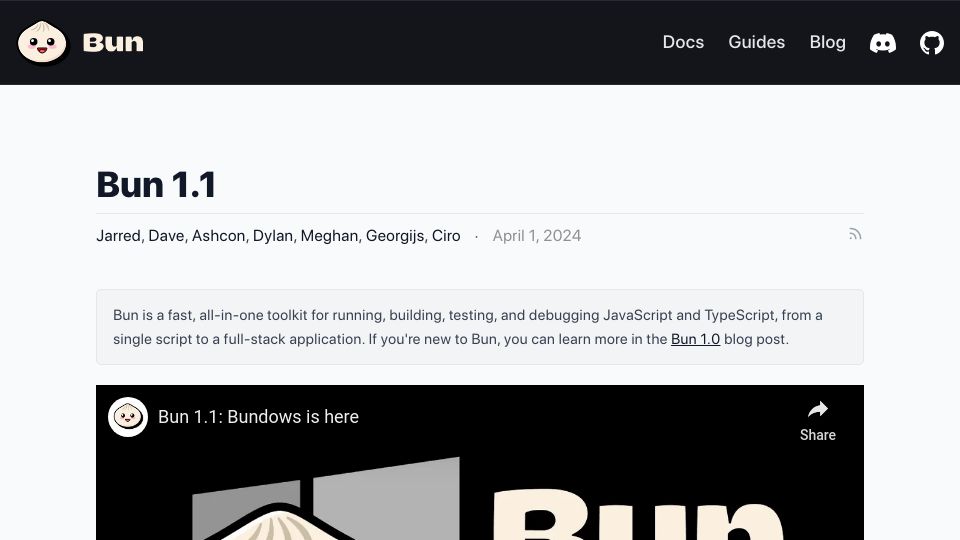The image size is (960, 540).
Task: Click the video Share arrow button
Action: point(818,421)
